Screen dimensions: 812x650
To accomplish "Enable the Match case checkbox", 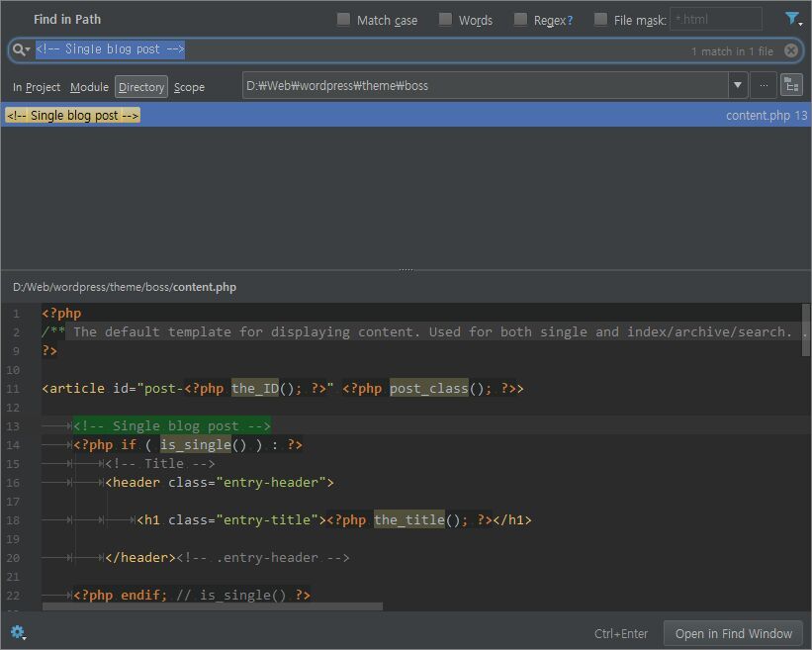I will [x=343, y=20].
